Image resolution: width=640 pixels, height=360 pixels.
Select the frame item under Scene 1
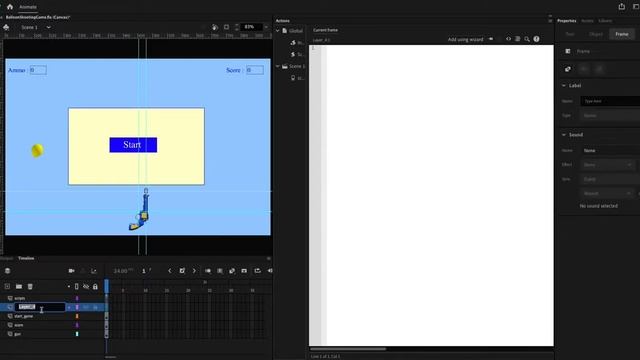[x=297, y=78]
